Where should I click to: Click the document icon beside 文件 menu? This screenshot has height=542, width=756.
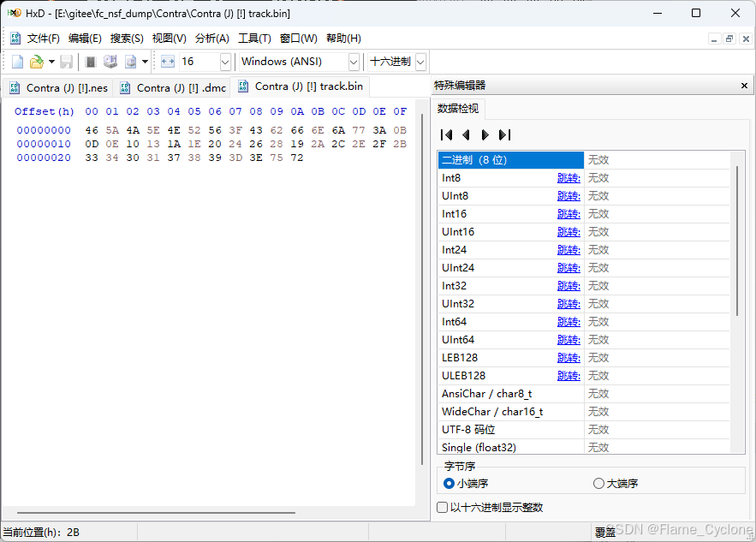point(15,39)
